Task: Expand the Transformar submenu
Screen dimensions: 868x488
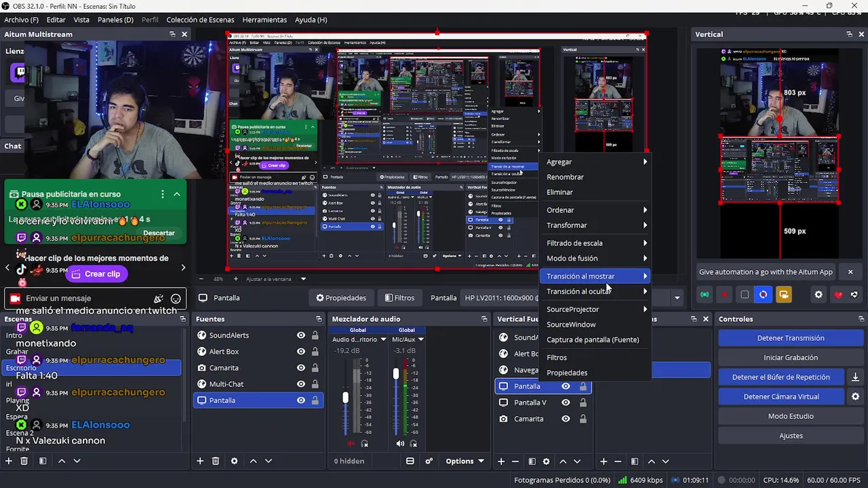Action: (595, 225)
